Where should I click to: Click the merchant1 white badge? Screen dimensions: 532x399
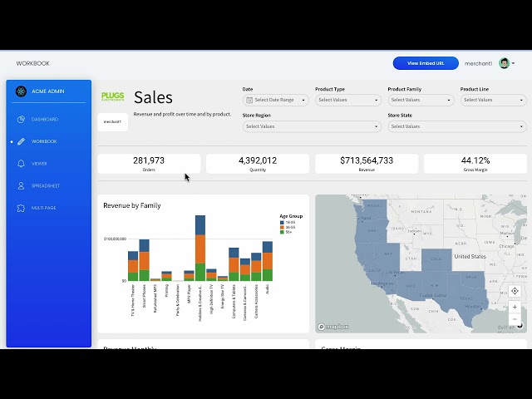point(113,122)
